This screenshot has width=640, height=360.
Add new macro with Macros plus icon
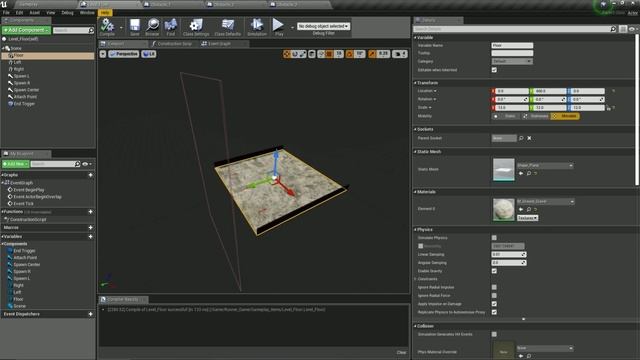click(x=91, y=228)
